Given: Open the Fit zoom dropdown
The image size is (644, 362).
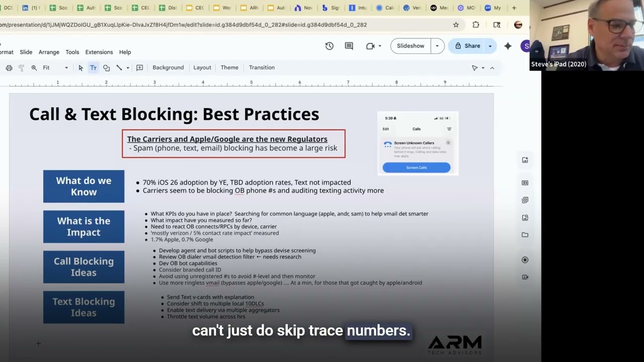Looking at the screenshot, I should [55, 67].
